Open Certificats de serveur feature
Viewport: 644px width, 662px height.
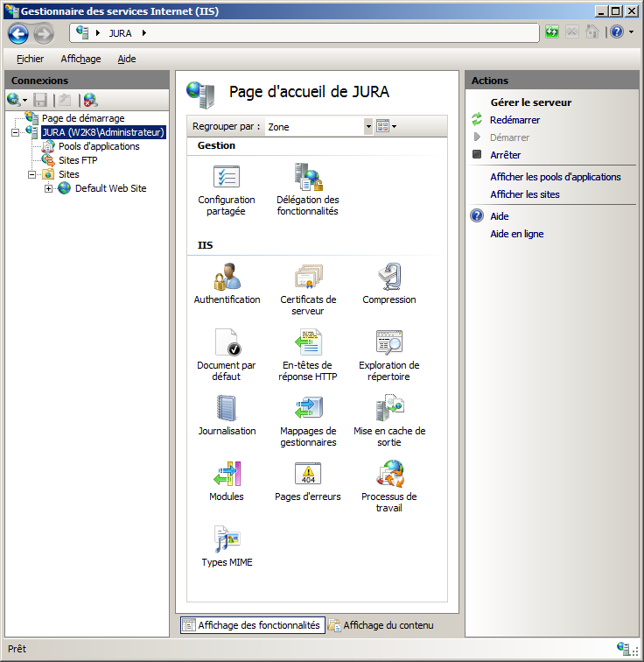pyautogui.click(x=308, y=278)
